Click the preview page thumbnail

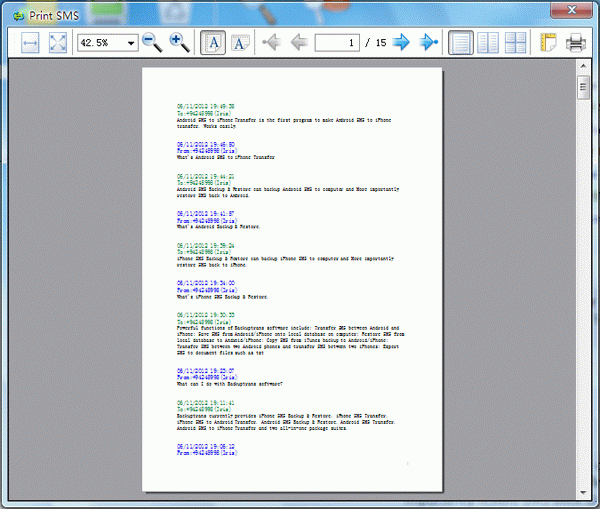292,280
